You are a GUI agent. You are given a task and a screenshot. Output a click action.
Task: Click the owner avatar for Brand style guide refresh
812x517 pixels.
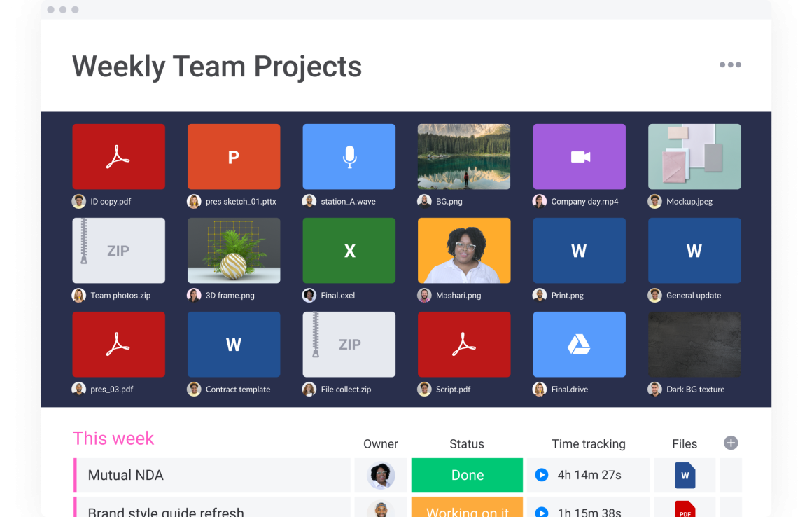tap(381, 509)
